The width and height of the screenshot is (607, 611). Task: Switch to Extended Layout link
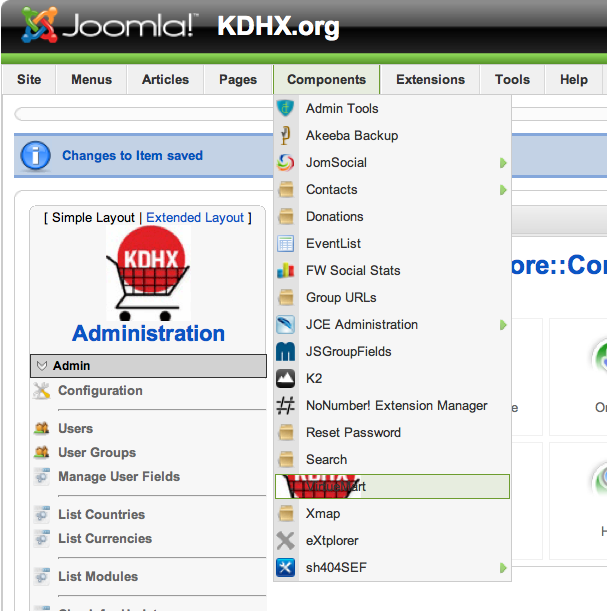coord(195,217)
